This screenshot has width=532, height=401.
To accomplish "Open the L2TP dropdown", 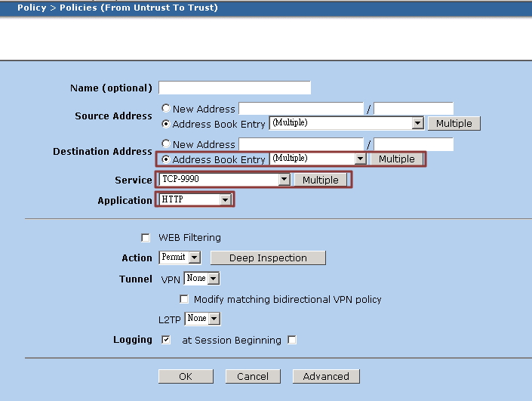I will tap(214, 319).
